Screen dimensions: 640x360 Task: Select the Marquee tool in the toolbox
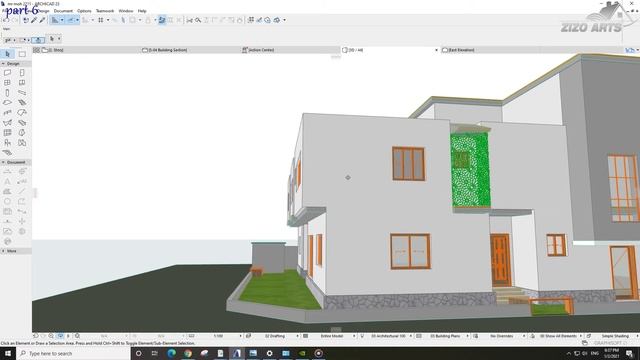click(22, 54)
